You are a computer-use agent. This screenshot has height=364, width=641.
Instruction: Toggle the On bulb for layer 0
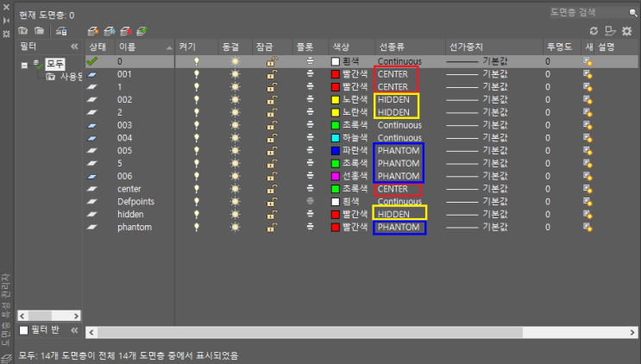pyautogui.click(x=197, y=61)
